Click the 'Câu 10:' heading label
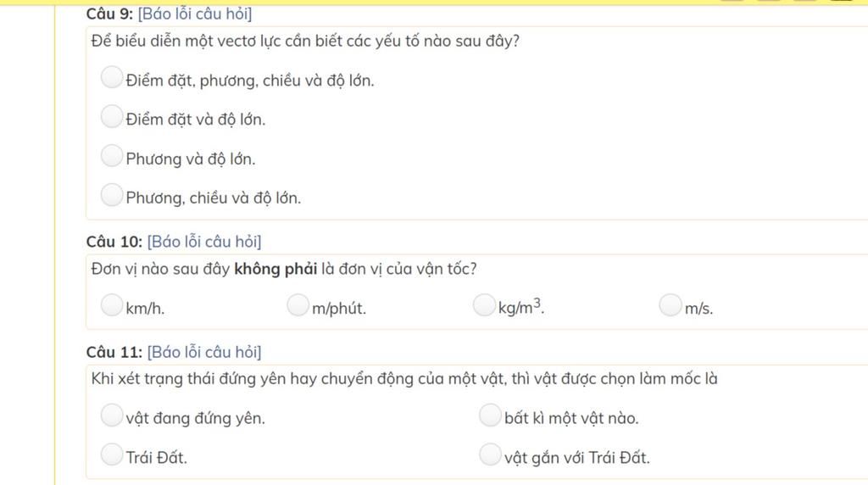This screenshot has width=868, height=485. pyautogui.click(x=114, y=242)
